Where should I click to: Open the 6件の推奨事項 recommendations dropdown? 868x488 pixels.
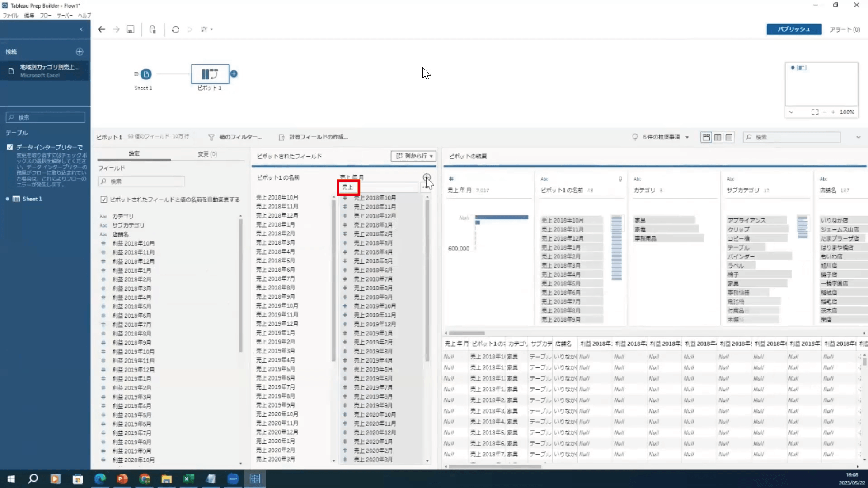(661, 137)
